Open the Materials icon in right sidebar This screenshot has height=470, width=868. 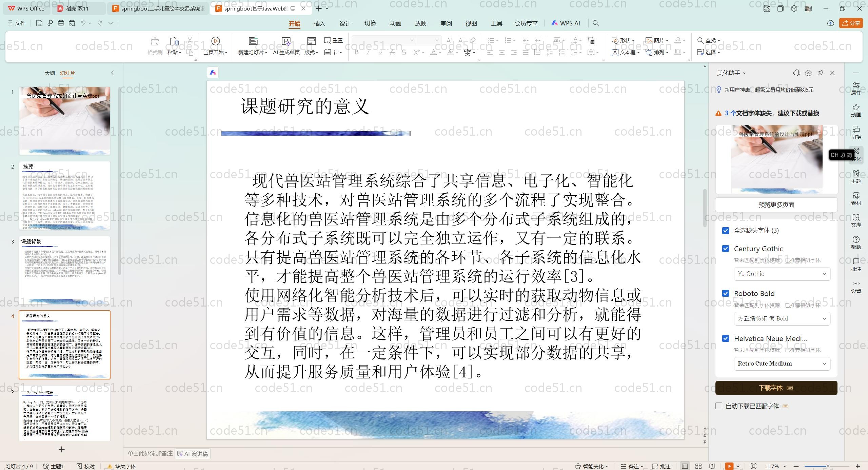856,199
